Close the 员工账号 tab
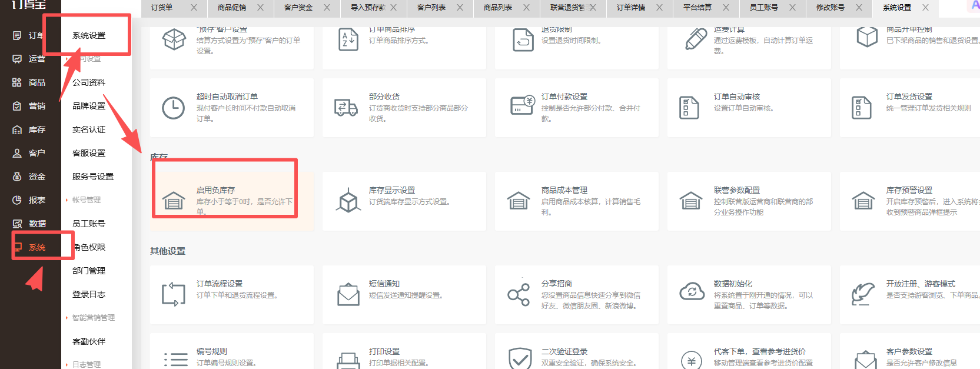980x369 pixels. tap(793, 8)
